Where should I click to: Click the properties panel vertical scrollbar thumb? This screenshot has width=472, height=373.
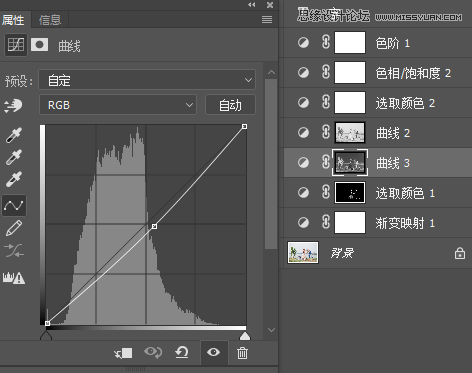pyautogui.click(x=271, y=164)
